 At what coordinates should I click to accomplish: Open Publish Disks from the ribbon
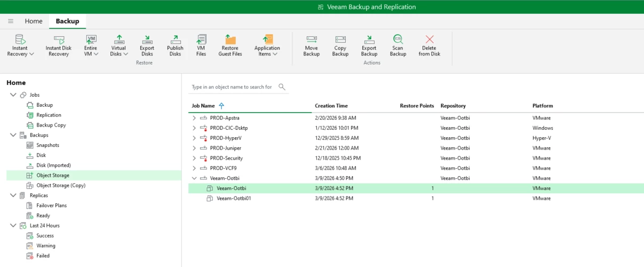175,40
